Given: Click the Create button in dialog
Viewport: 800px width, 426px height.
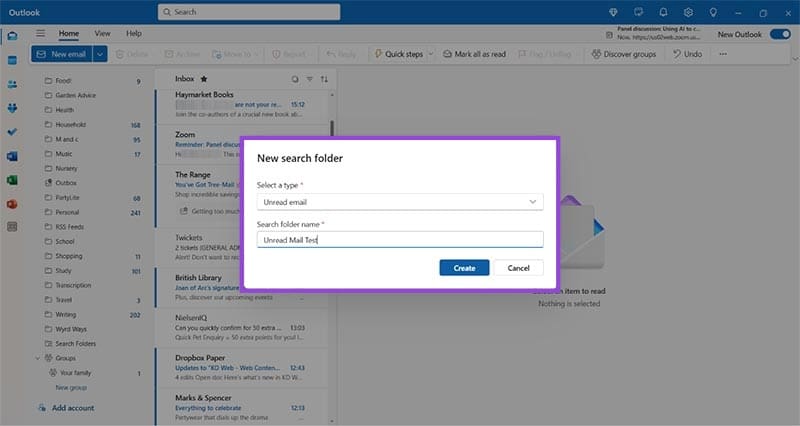Looking at the screenshot, I should point(464,268).
